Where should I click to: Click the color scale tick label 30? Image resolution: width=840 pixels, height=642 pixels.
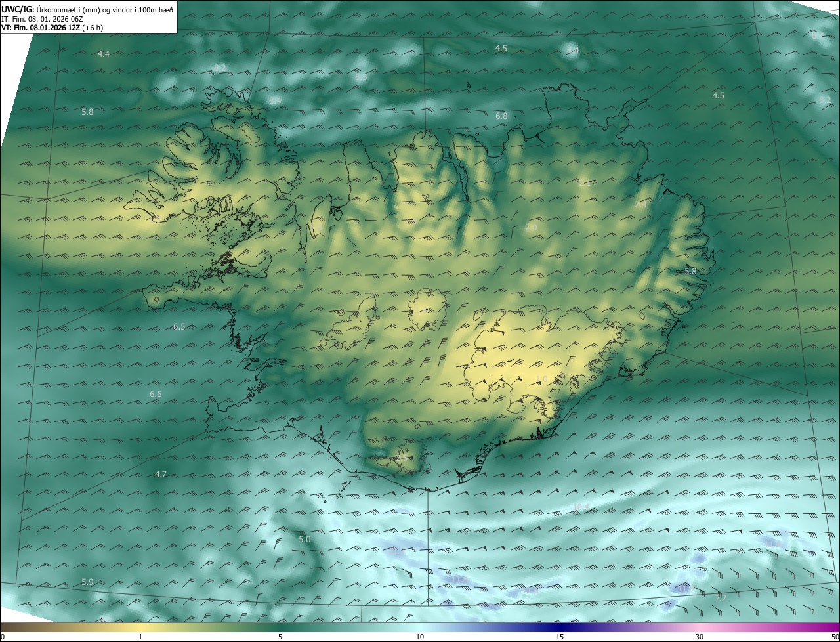pyautogui.click(x=700, y=637)
